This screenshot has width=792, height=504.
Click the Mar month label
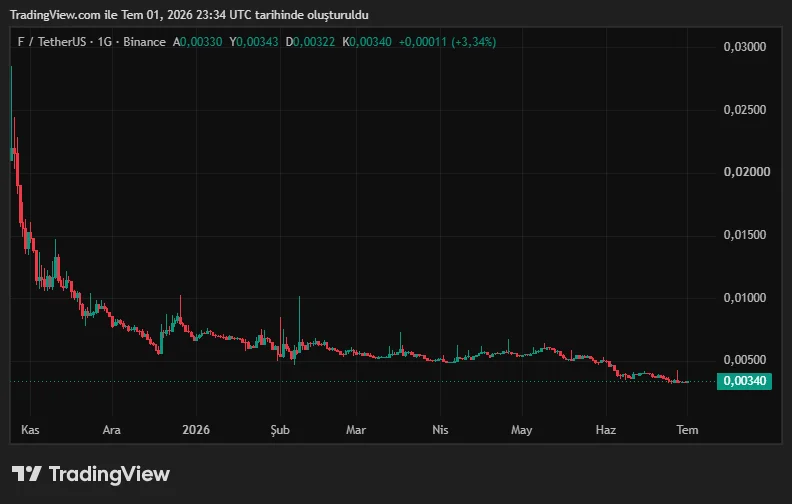coord(356,430)
